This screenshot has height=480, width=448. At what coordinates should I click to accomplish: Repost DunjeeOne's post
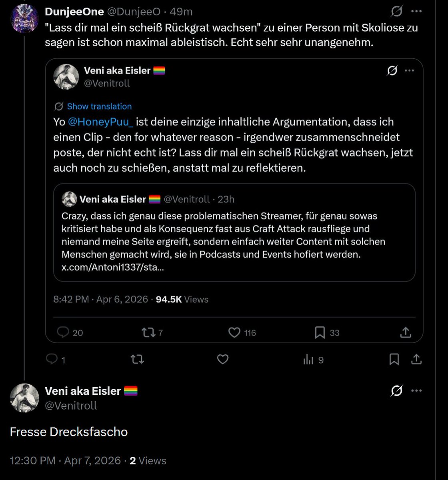point(137,360)
